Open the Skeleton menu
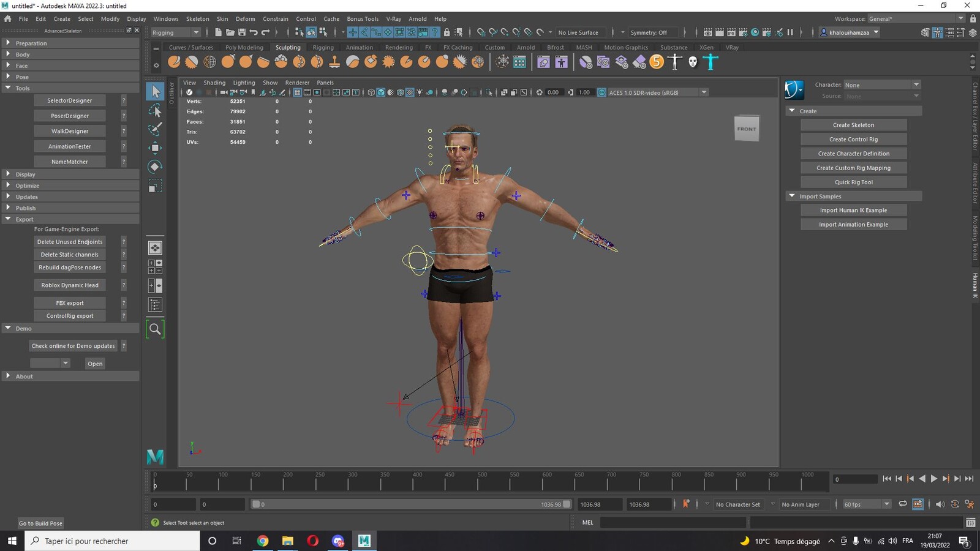Screen dimensions: 980x551 (197, 19)
